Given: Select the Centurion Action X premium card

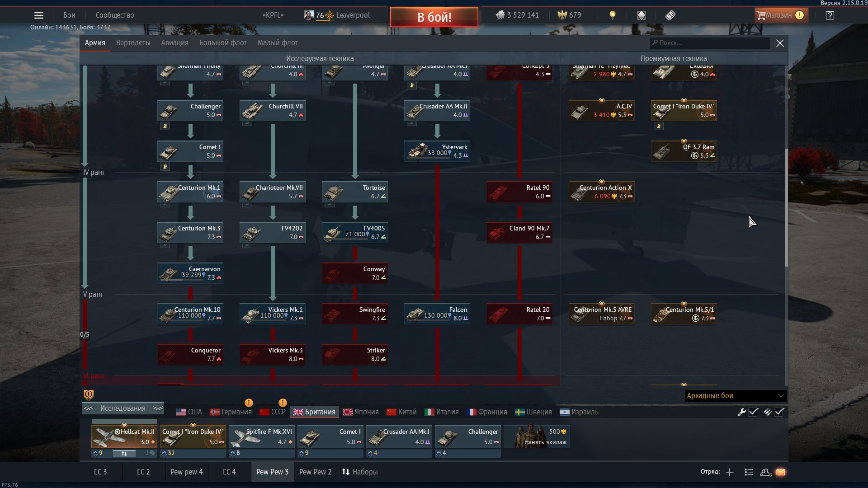Looking at the screenshot, I should click(x=602, y=192).
